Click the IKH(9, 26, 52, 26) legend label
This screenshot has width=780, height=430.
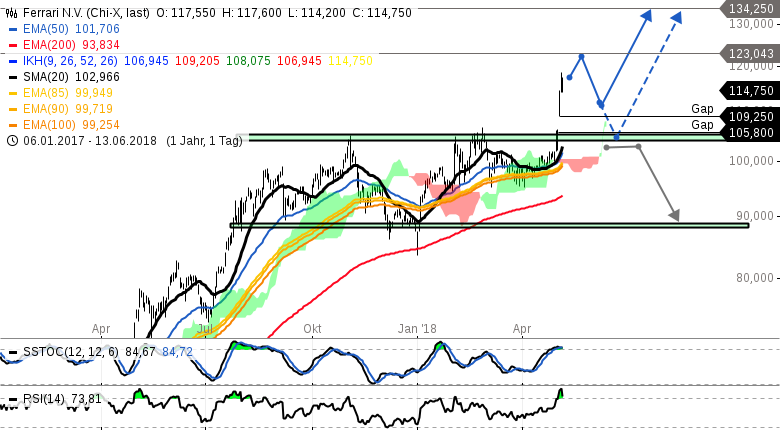(x=70, y=61)
